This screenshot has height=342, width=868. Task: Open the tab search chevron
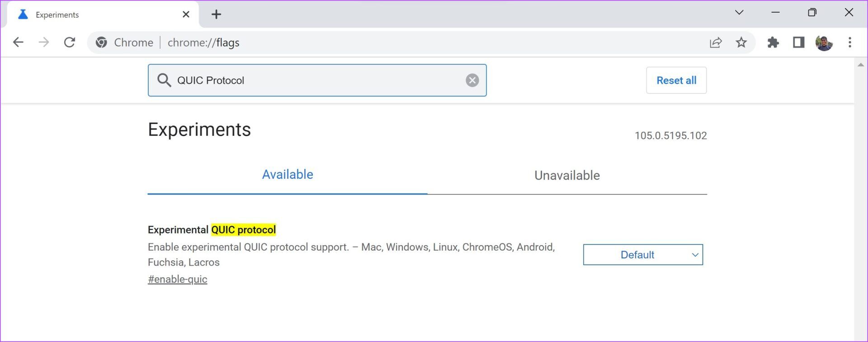click(x=739, y=13)
